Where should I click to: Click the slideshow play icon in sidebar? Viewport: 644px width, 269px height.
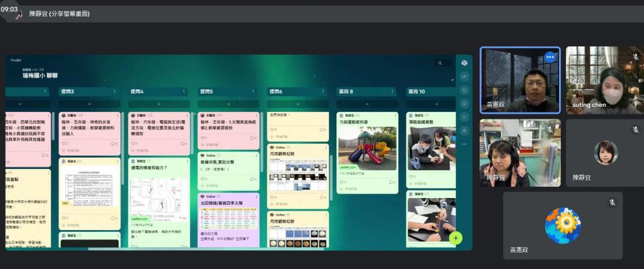(464, 116)
